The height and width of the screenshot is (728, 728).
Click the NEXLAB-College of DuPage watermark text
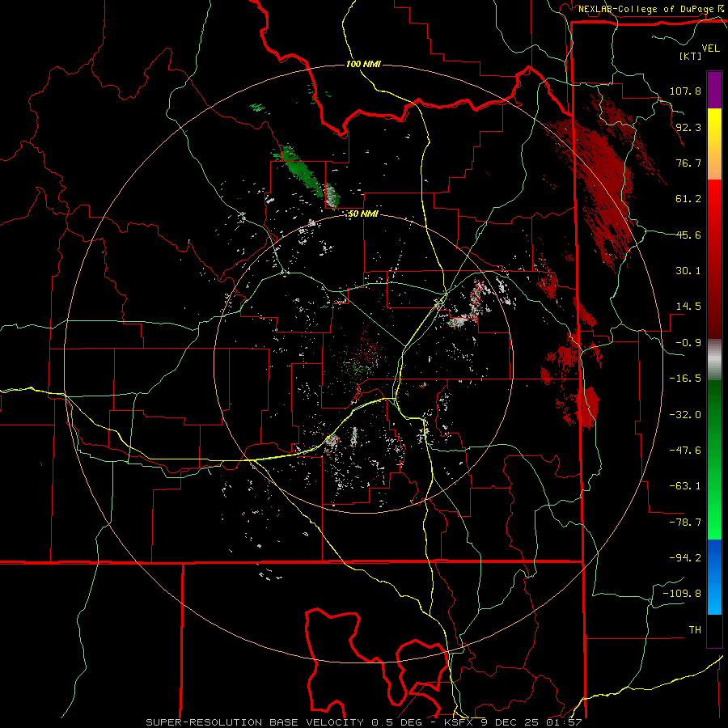[646, 9]
